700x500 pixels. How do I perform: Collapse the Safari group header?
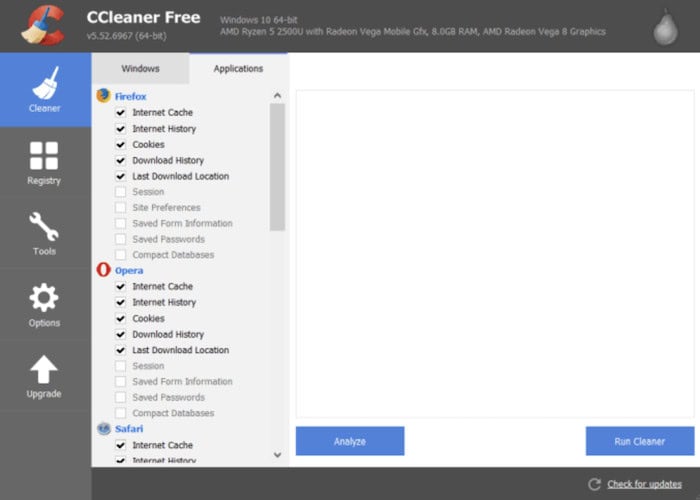coord(129,429)
